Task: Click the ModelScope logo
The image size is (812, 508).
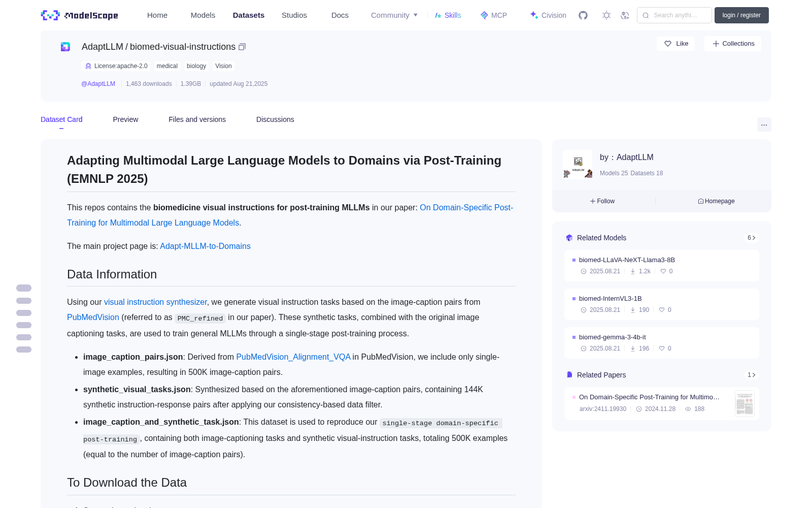Action: [x=79, y=15]
